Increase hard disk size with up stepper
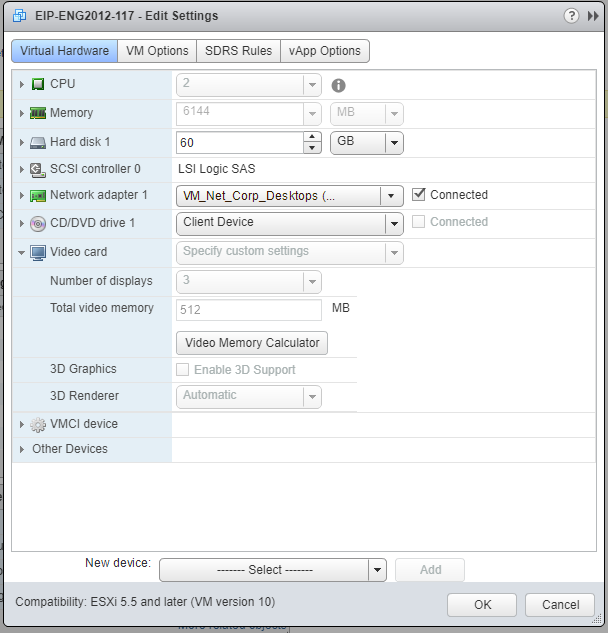The image size is (608, 633). coord(313,137)
